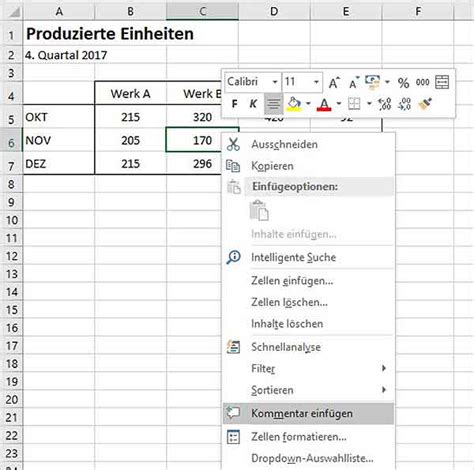Image resolution: width=474 pixels, height=470 pixels.
Task: Expand the Sortieren submenu
Action: (308, 390)
